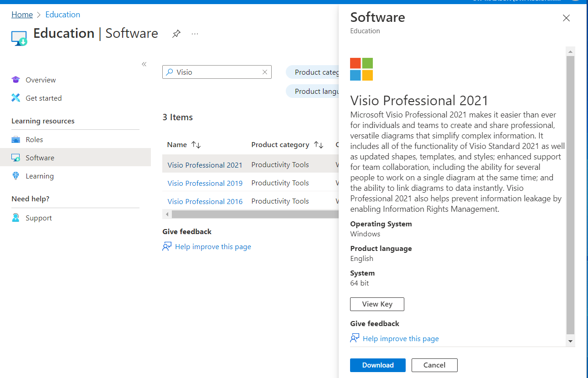588x378 pixels.
Task: Click the View Key button
Action: (x=377, y=304)
